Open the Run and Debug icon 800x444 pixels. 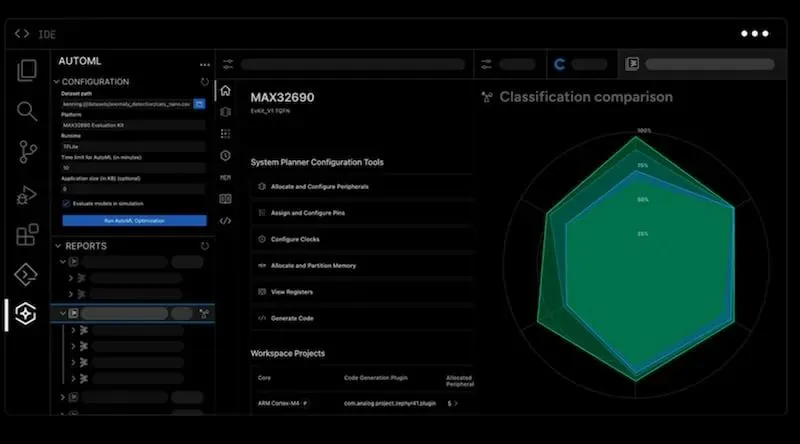point(27,194)
